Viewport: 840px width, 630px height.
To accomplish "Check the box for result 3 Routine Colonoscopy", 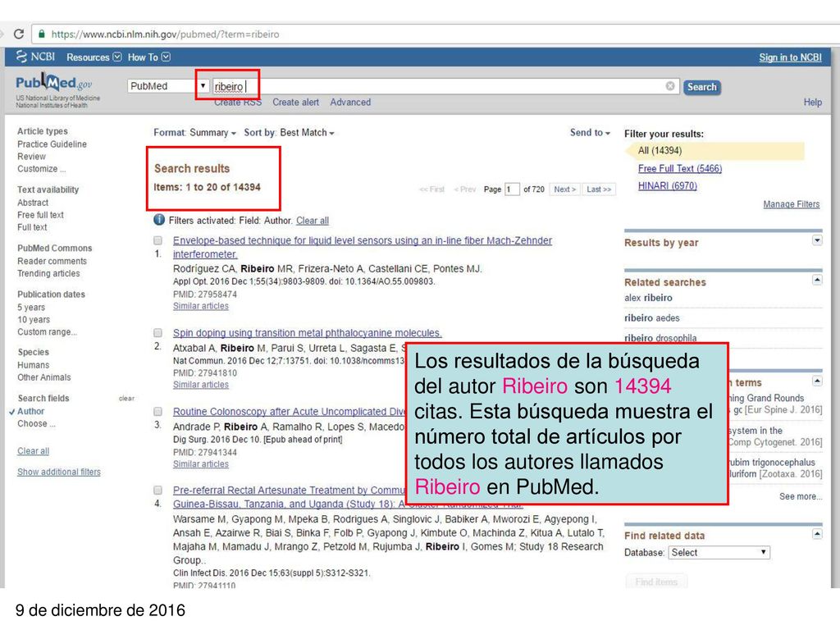I will 158,412.
